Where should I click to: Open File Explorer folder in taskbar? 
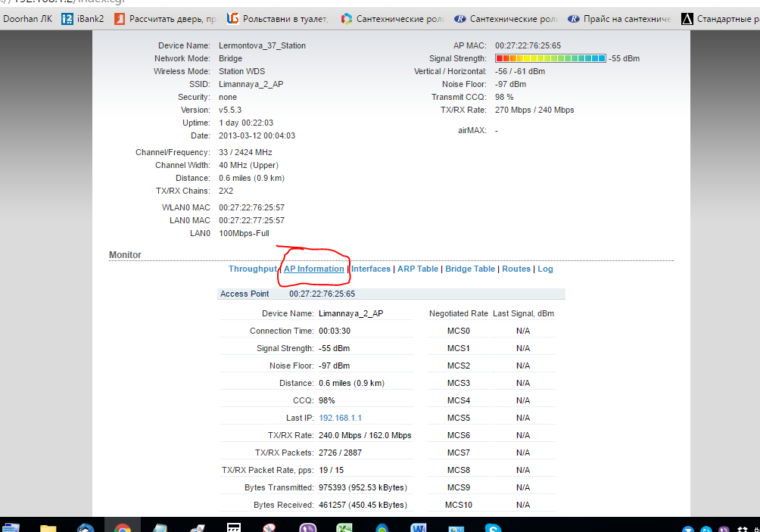48,527
